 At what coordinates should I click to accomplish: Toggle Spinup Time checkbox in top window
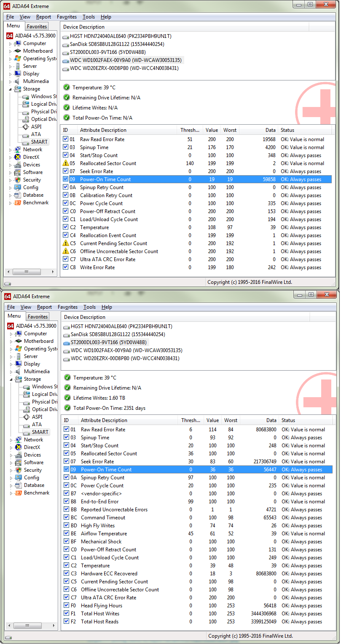click(65, 147)
